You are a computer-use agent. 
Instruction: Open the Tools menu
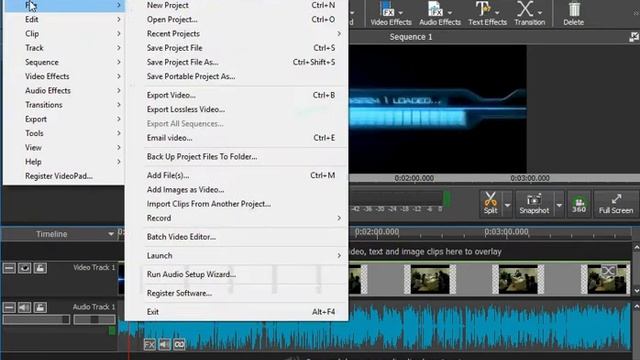[x=63, y=133]
